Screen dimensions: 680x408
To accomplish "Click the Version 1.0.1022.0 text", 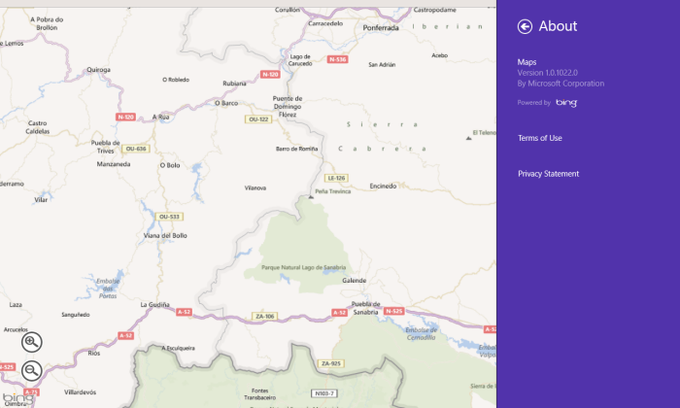I will pos(547,73).
